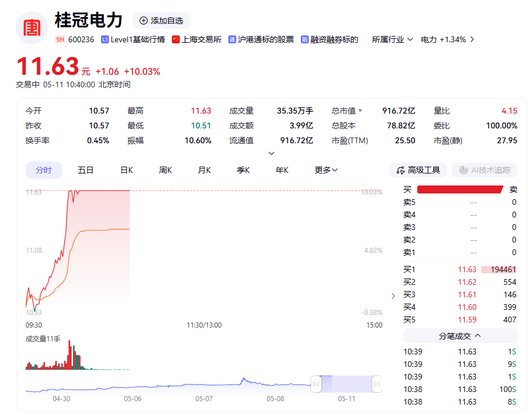
Task: Click the 买/卖 ratio red bar
Action: tap(460, 189)
